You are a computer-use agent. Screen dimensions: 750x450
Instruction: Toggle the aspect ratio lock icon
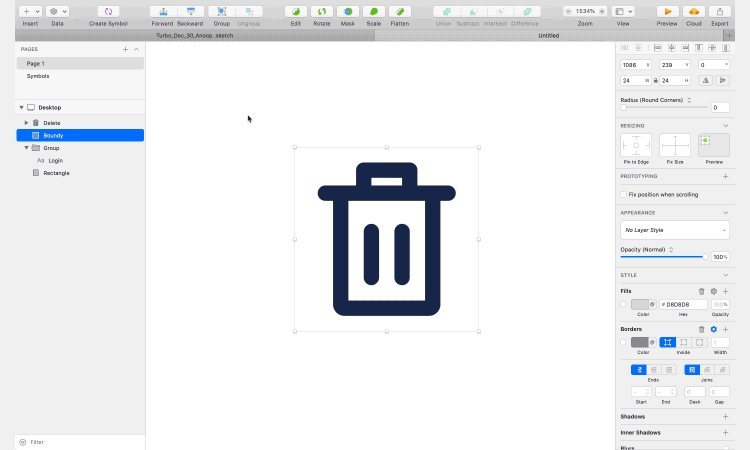point(656,81)
